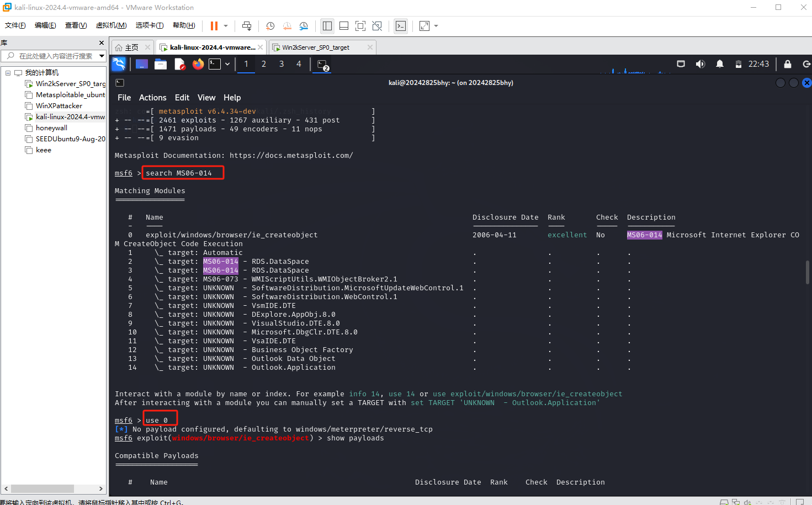812x505 pixels.
Task: Click the terminal vertical scrollbar
Action: (808, 272)
